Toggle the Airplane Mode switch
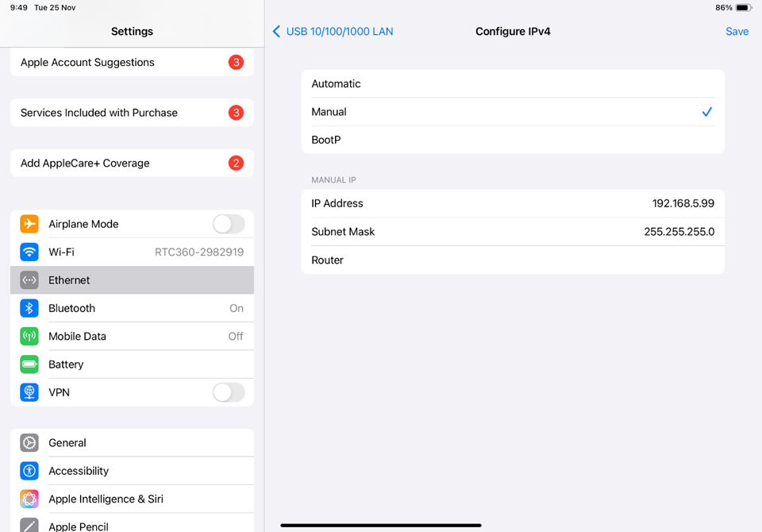 click(229, 224)
